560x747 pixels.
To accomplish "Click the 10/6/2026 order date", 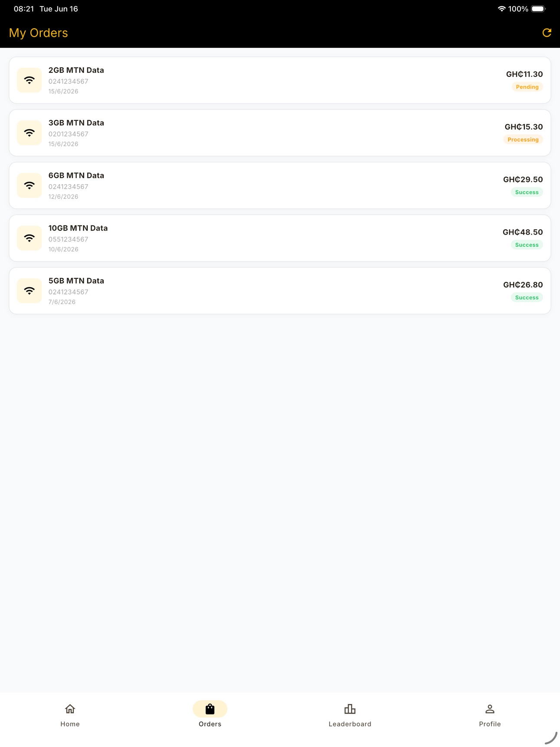I will tap(63, 249).
